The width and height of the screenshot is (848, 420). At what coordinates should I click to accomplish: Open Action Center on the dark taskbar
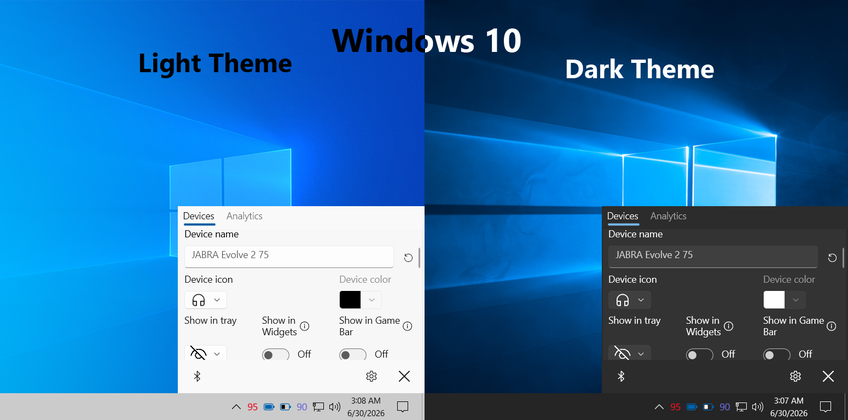coord(825,406)
